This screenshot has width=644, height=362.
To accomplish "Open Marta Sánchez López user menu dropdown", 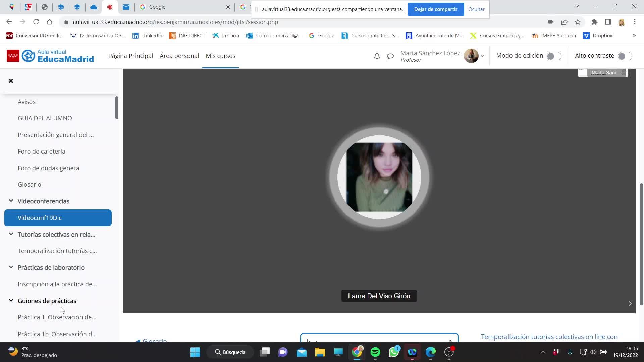I will tap(482, 56).
